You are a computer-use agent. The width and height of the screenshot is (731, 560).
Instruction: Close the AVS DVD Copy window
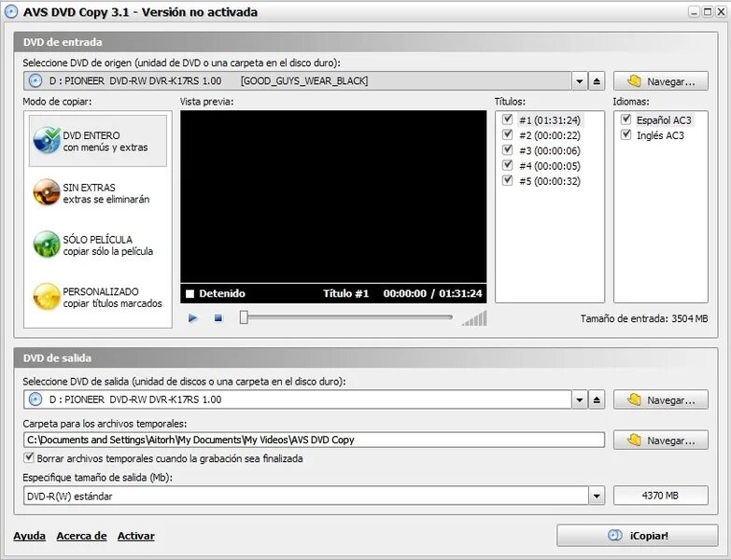(x=722, y=11)
